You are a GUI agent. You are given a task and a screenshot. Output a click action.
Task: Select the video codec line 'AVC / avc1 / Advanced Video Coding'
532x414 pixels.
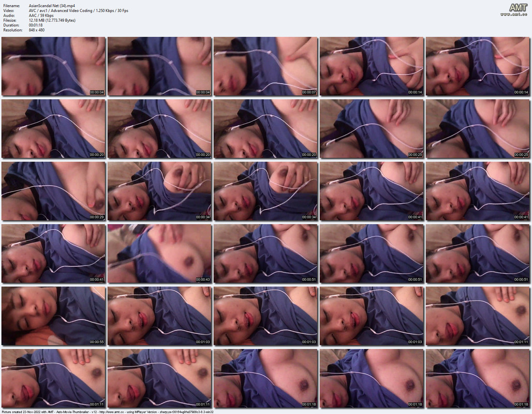(61, 10)
